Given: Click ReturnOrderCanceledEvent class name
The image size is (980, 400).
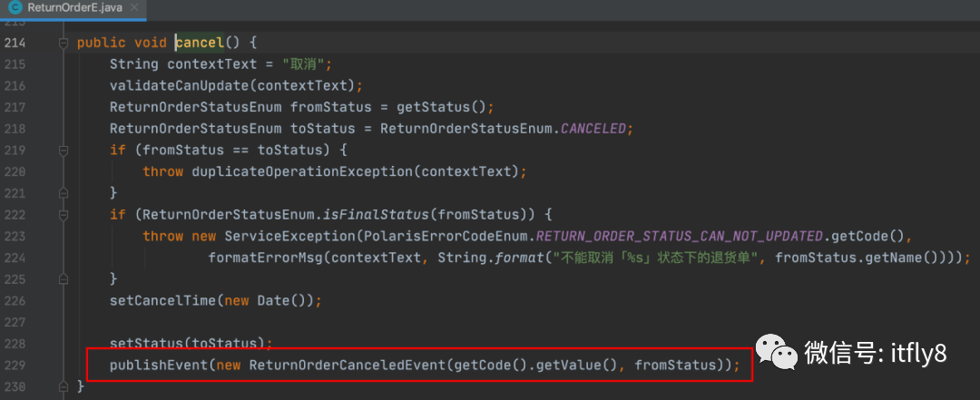Looking at the screenshot, I should [347, 365].
